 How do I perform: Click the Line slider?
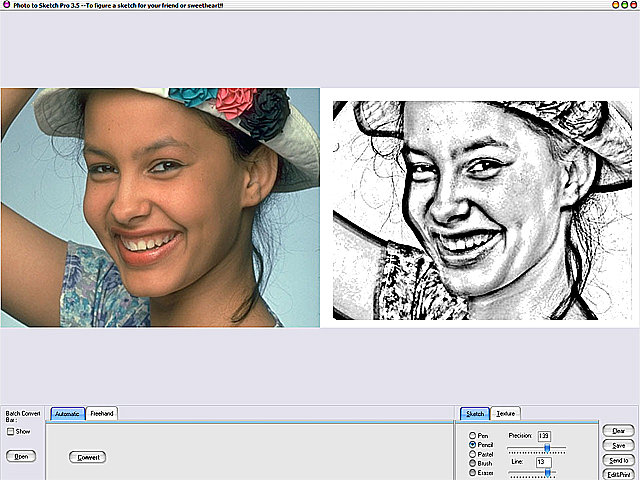[546, 472]
